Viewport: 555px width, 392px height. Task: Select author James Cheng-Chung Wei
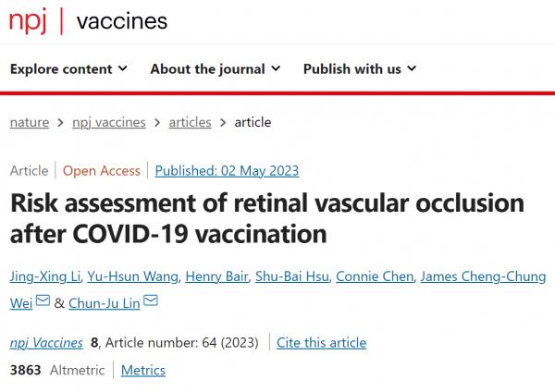pos(482,277)
